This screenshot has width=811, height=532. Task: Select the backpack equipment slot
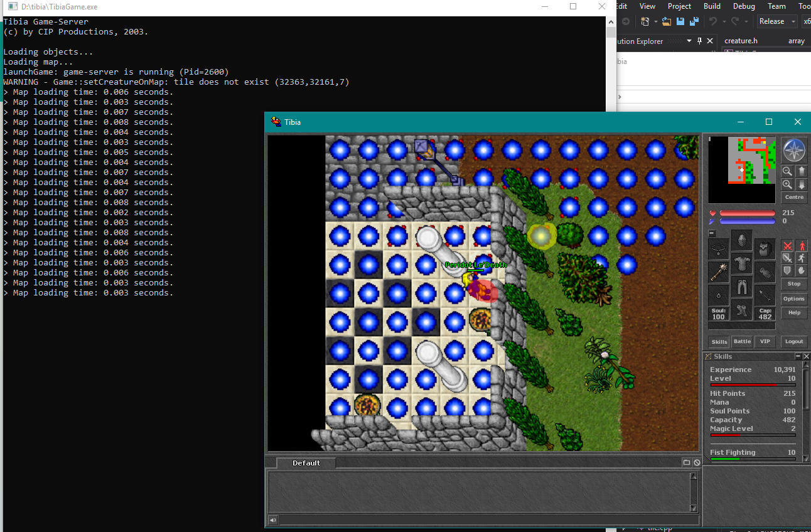click(x=765, y=248)
